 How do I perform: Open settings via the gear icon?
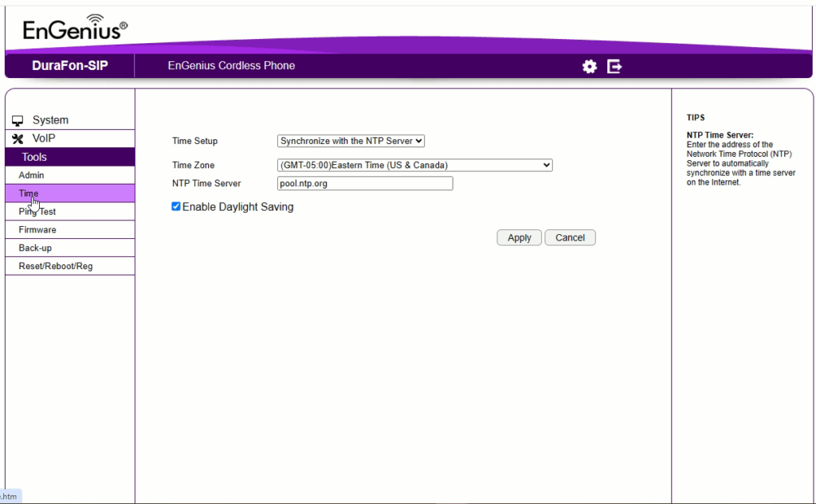[589, 66]
